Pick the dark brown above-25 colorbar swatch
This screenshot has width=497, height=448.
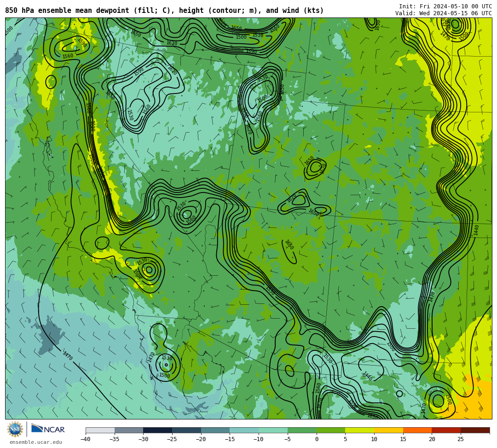(475, 430)
